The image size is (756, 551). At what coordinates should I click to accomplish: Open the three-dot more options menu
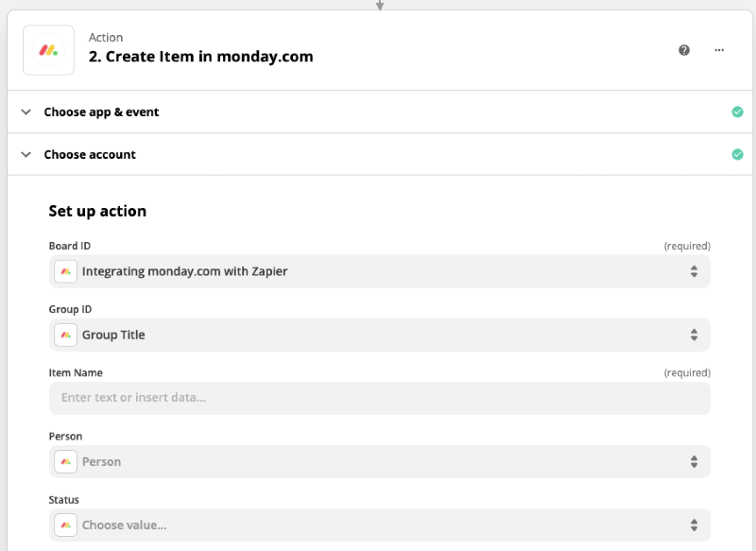click(x=719, y=50)
